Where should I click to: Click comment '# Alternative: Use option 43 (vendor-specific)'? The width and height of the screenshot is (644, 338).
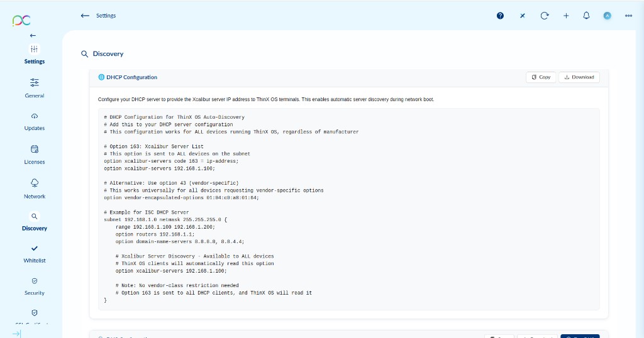pyautogui.click(x=171, y=183)
